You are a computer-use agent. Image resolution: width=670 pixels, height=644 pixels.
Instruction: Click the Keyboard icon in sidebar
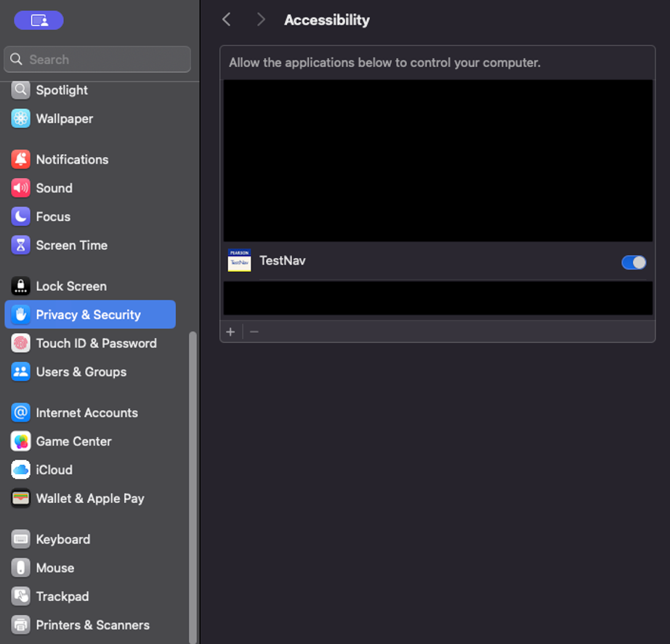[20, 539]
